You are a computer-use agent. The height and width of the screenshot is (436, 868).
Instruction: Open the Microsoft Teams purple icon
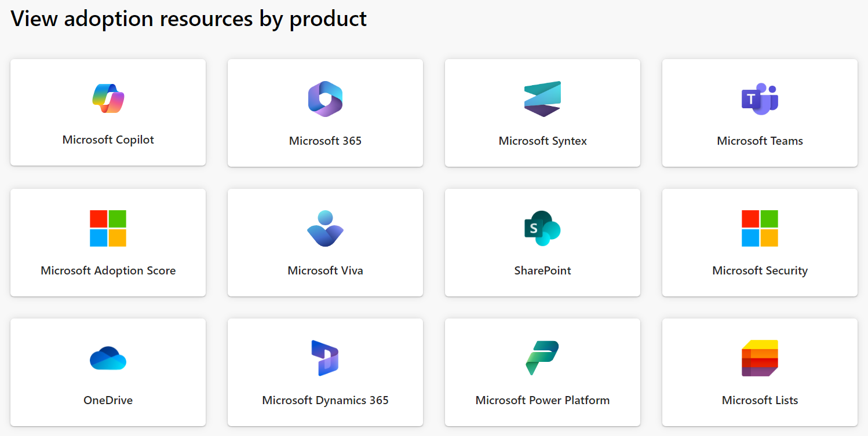coord(760,99)
